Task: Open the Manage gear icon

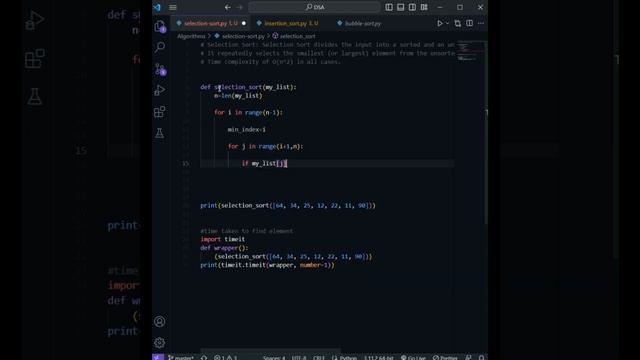Action: click(x=160, y=342)
